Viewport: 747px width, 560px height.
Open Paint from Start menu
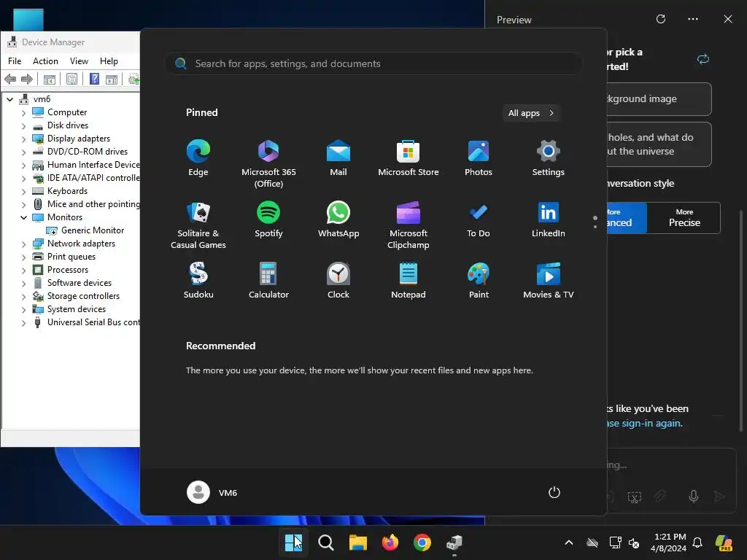click(479, 281)
